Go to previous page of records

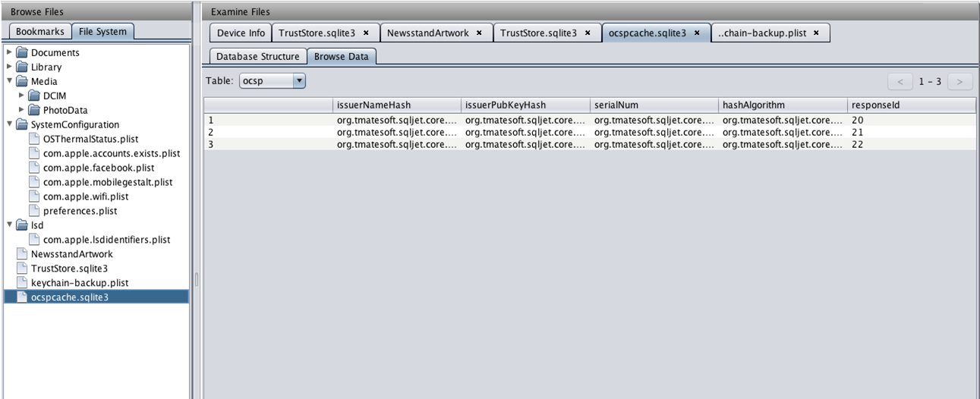(x=900, y=81)
